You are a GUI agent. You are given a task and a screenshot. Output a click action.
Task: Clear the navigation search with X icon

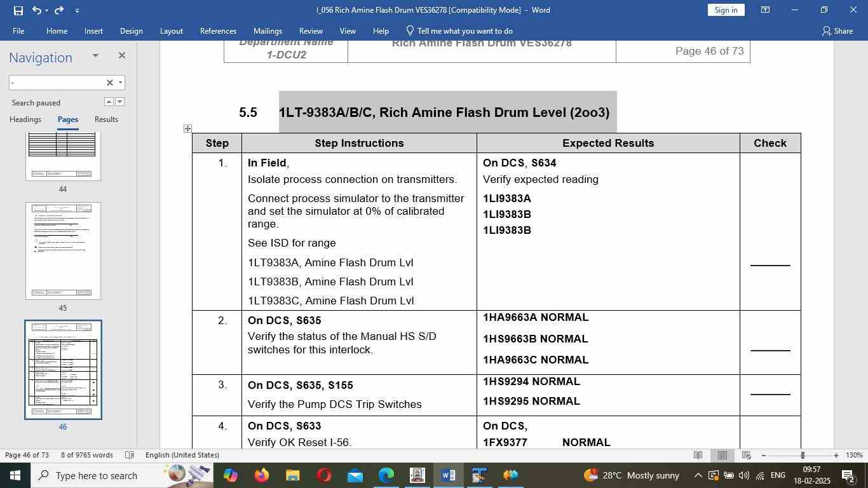tap(109, 83)
